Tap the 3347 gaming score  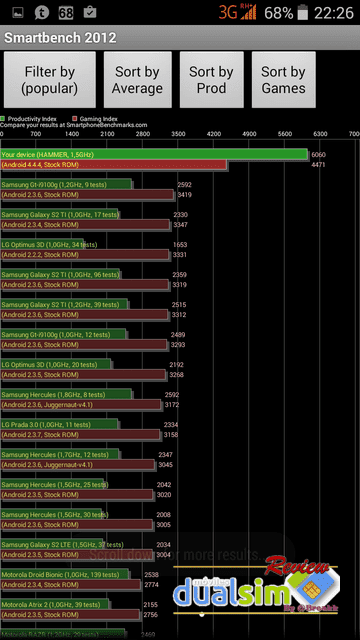click(180, 225)
